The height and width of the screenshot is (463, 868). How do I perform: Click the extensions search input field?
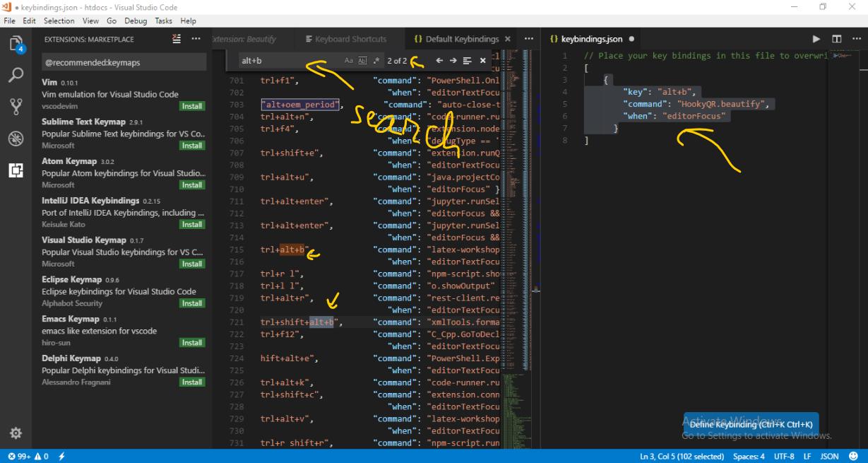click(124, 62)
